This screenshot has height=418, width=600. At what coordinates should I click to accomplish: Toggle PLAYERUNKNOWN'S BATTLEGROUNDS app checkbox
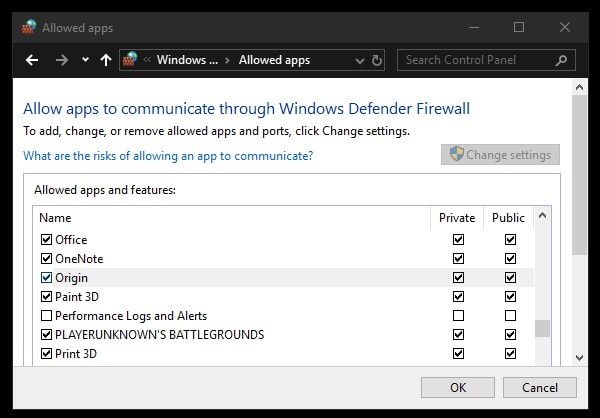tap(46, 335)
